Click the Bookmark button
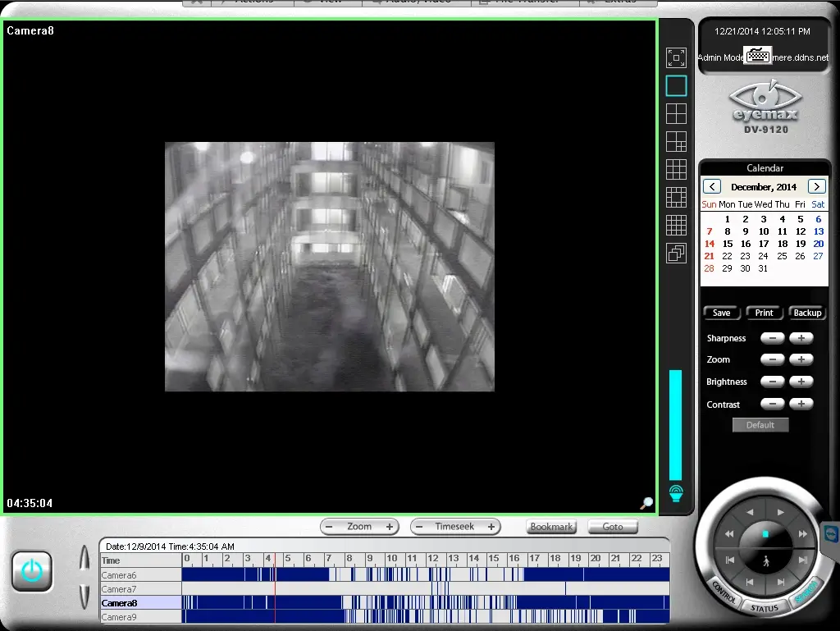This screenshot has width=840, height=631. (551, 527)
